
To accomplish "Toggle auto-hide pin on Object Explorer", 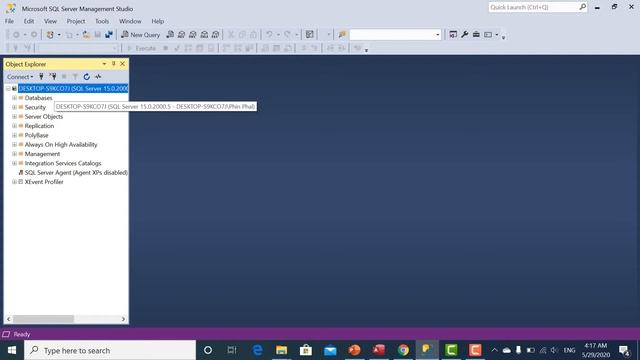I will 113,64.
